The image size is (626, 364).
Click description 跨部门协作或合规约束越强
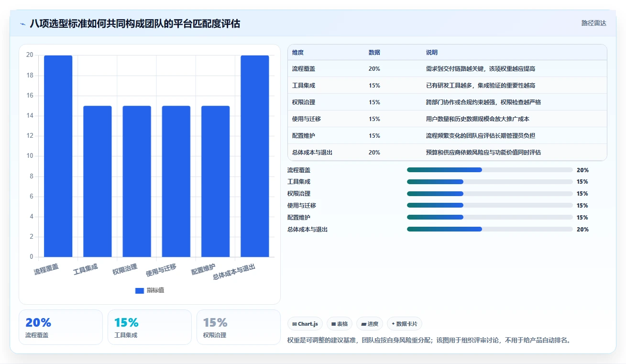(x=483, y=102)
